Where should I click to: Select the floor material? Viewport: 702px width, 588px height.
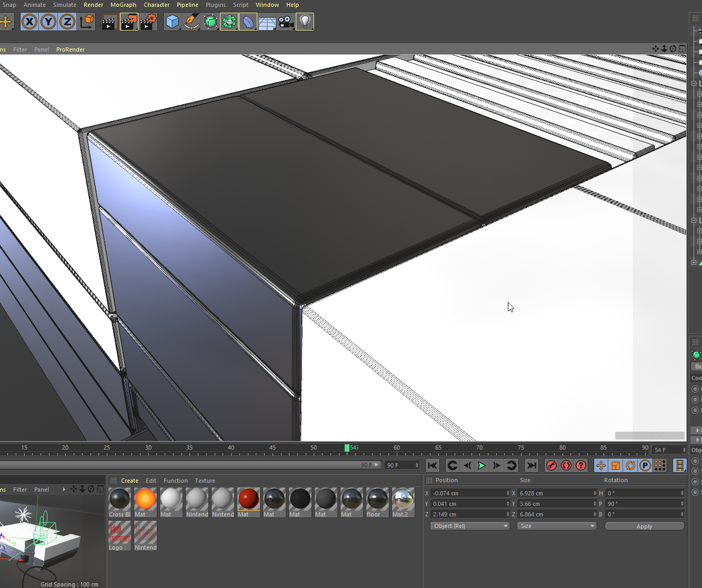(x=377, y=502)
